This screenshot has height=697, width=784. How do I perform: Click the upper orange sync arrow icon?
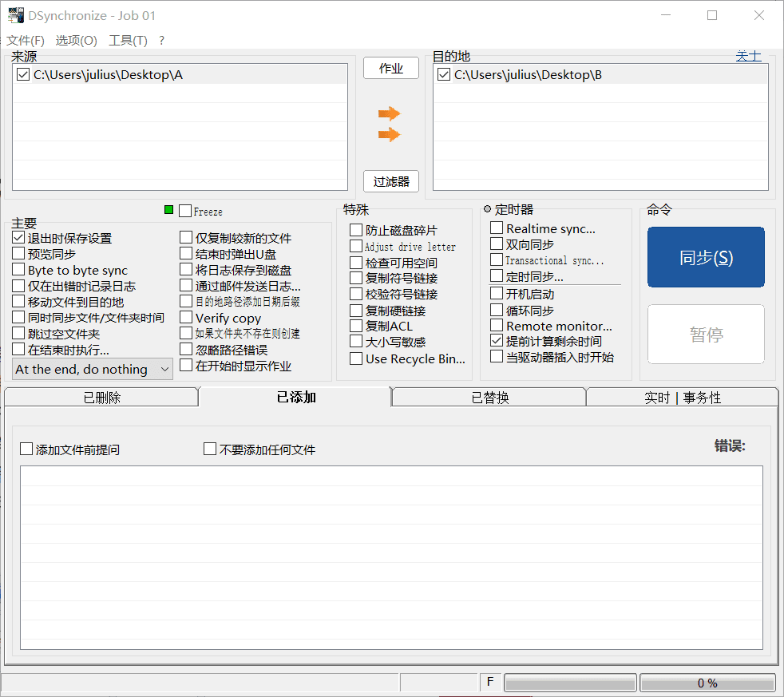390,113
